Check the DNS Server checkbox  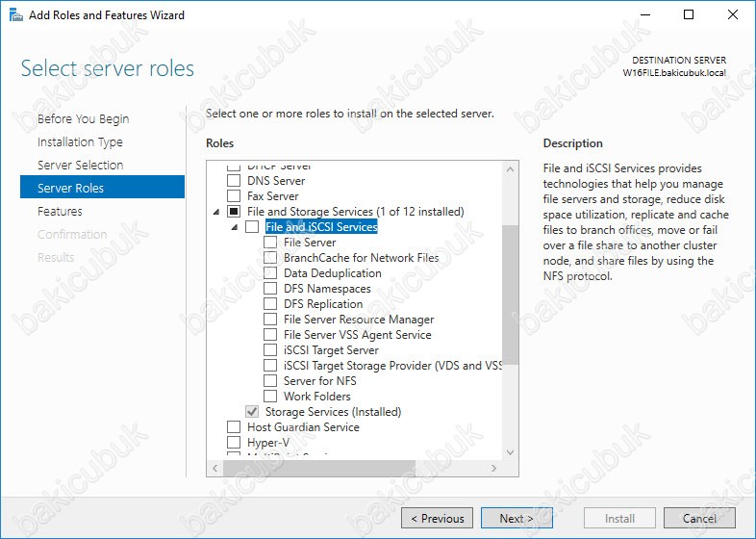point(234,181)
